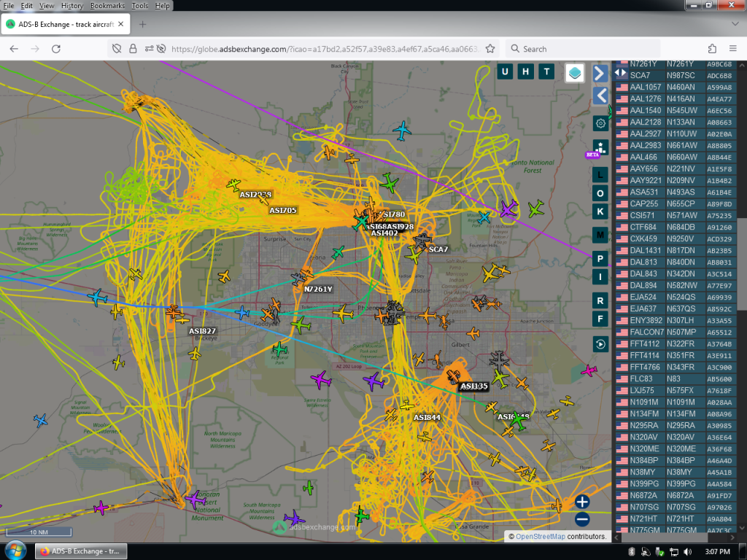747x560 pixels.
Task: Select the FFT4766 row in the aircraft list
Action: pyautogui.click(x=676, y=367)
